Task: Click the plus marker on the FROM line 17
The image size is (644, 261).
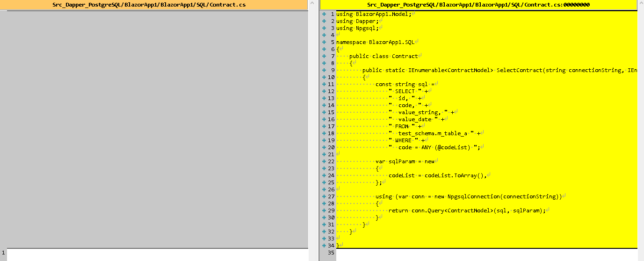Action: [x=324, y=126]
